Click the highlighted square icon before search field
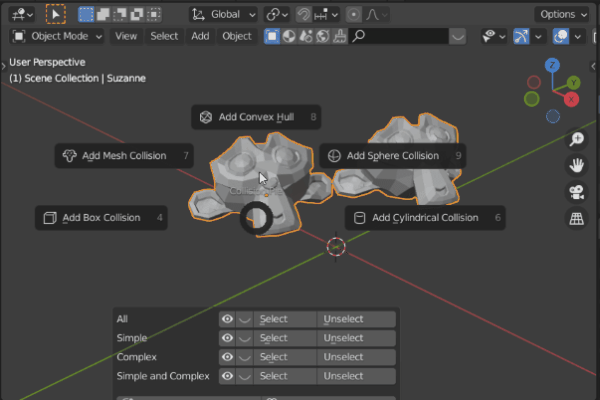Viewport: 600px width, 400px height. tap(272, 36)
